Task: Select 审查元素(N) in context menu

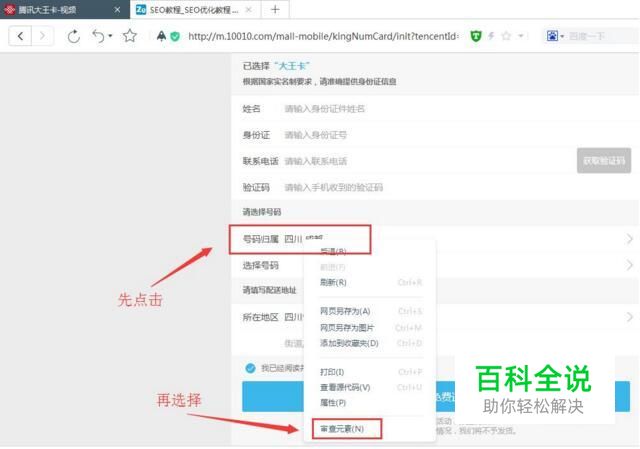Action: point(347,429)
